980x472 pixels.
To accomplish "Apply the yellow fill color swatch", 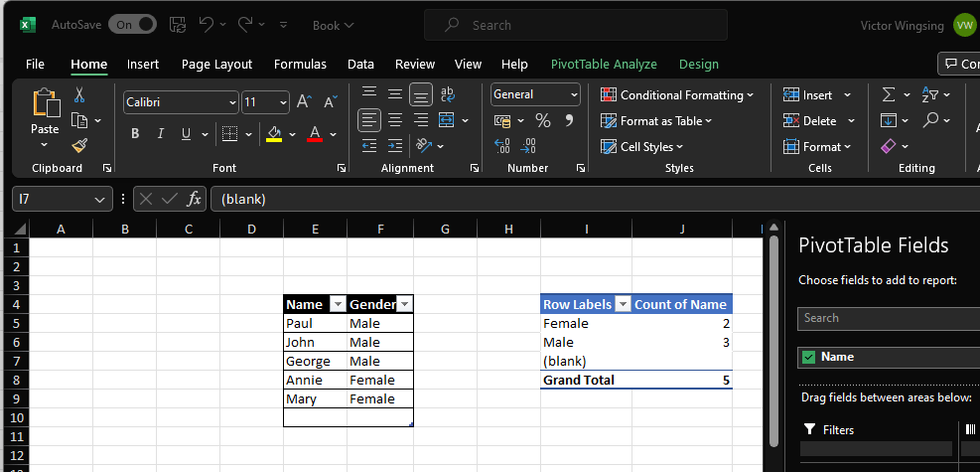I will [x=275, y=134].
